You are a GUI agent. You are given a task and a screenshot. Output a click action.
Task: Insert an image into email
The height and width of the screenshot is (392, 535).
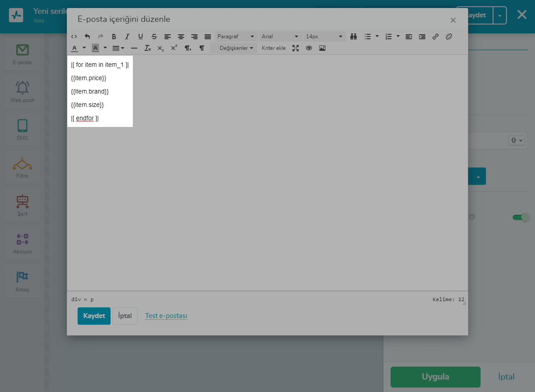[322, 48]
